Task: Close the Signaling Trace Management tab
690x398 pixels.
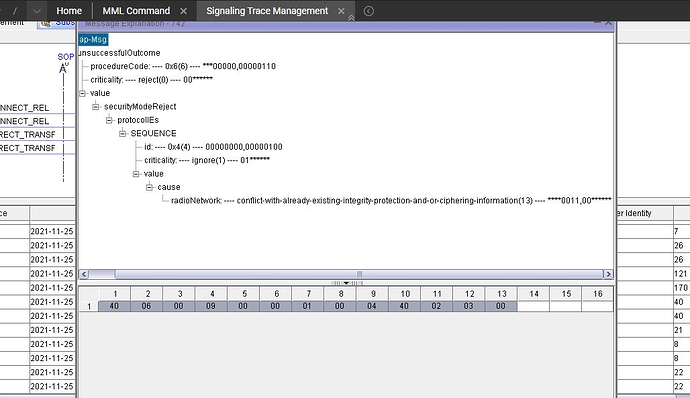Action: pyautogui.click(x=341, y=11)
